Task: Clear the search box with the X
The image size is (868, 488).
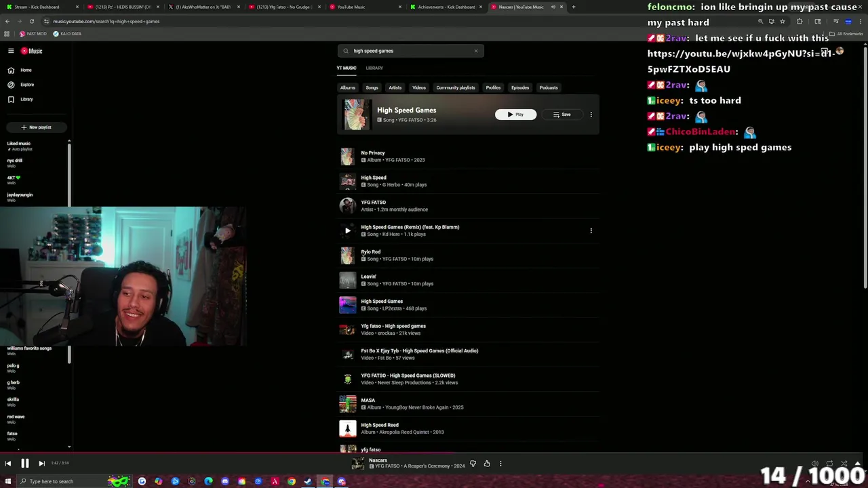Action: pyautogui.click(x=476, y=51)
